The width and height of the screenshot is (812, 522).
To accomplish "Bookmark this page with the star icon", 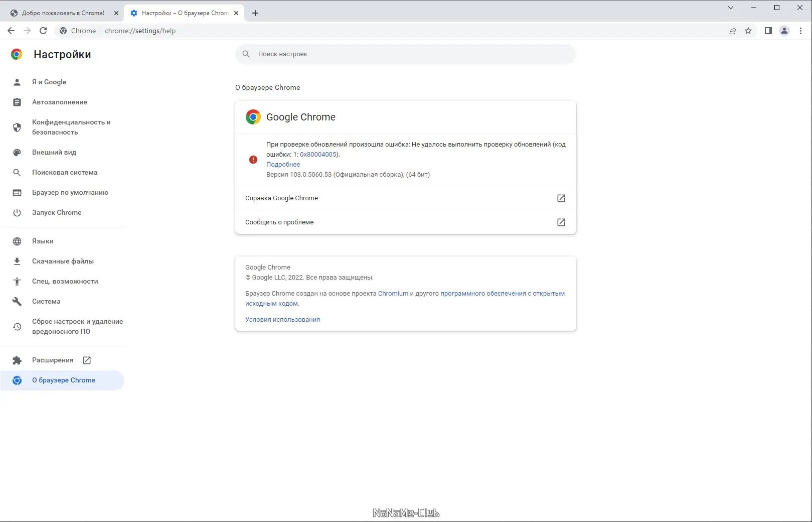I will [748, 31].
